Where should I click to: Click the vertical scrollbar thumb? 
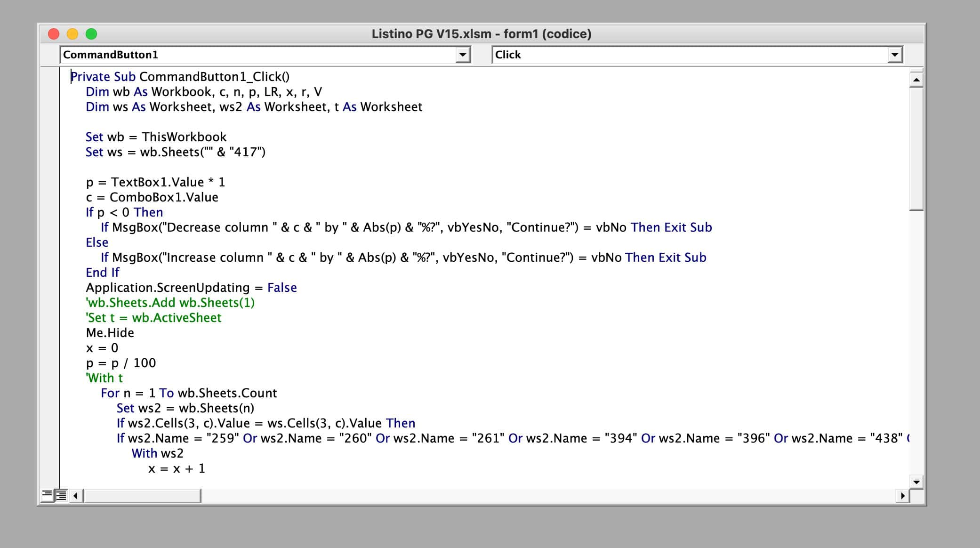[916, 149]
